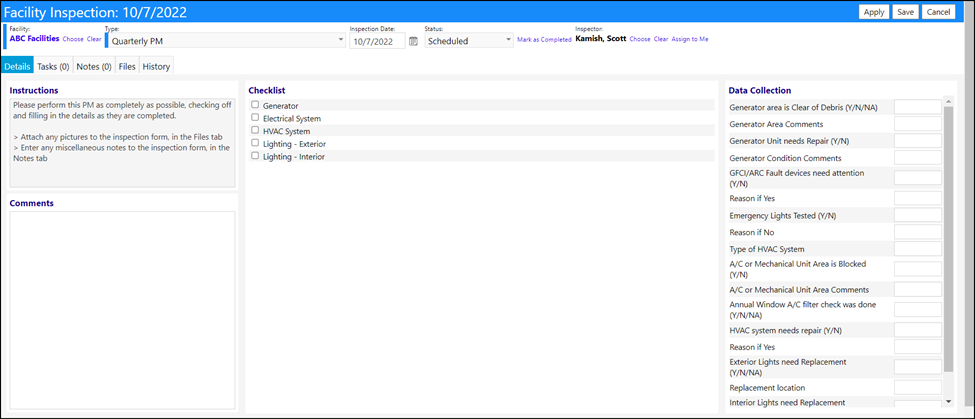The width and height of the screenshot is (975, 419).
Task: Click the Inspection Date field showing 10/7/2022
Action: [377, 42]
